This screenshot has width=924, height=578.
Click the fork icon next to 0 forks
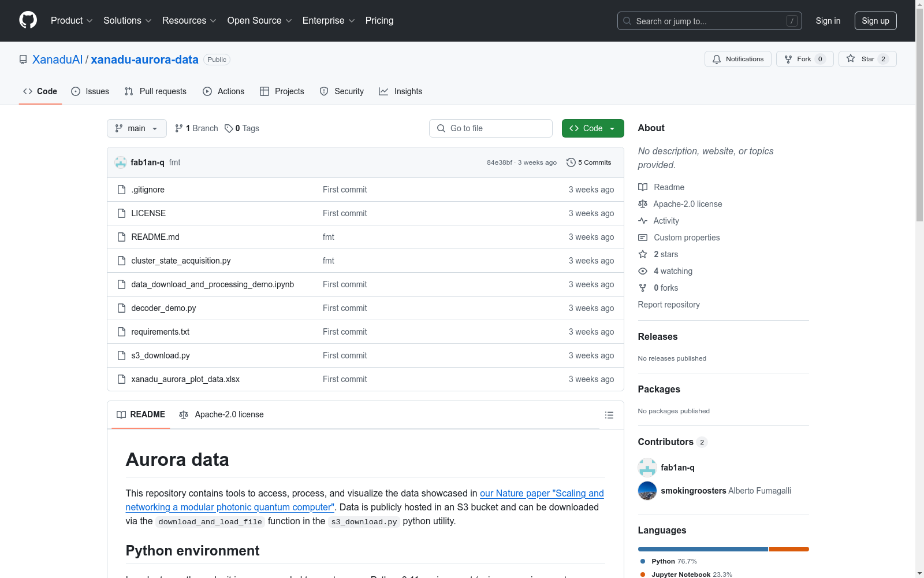click(x=643, y=288)
